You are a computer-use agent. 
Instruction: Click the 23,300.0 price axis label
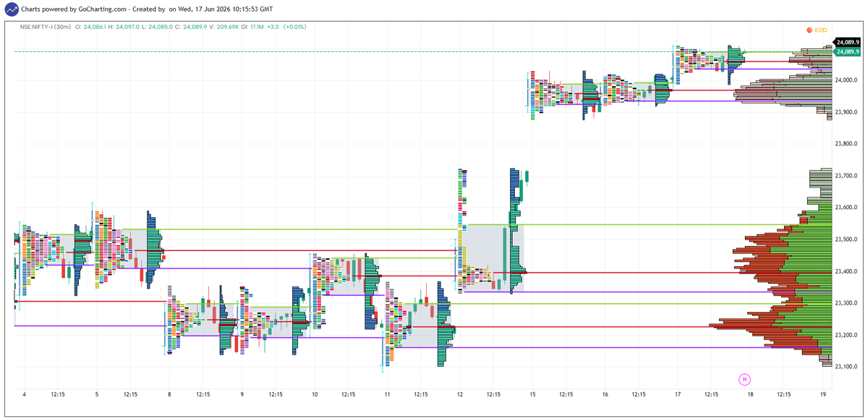846,303
